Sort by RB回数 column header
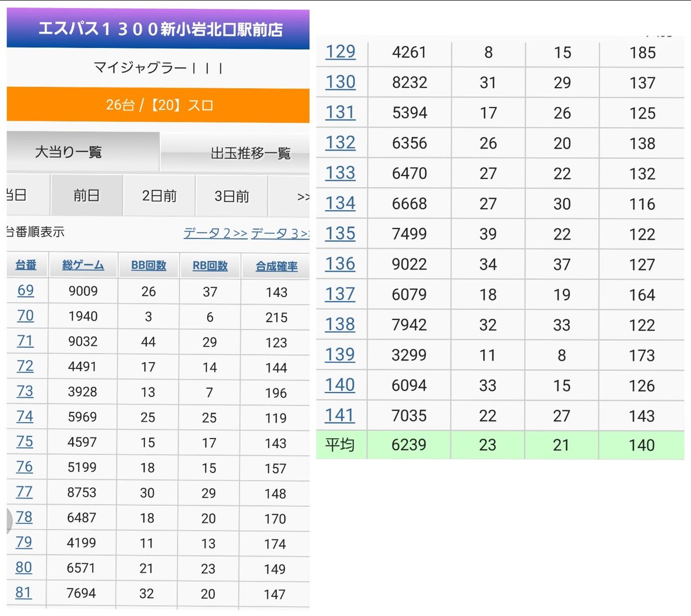This screenshot has width=691, height=616. point(210,266)
